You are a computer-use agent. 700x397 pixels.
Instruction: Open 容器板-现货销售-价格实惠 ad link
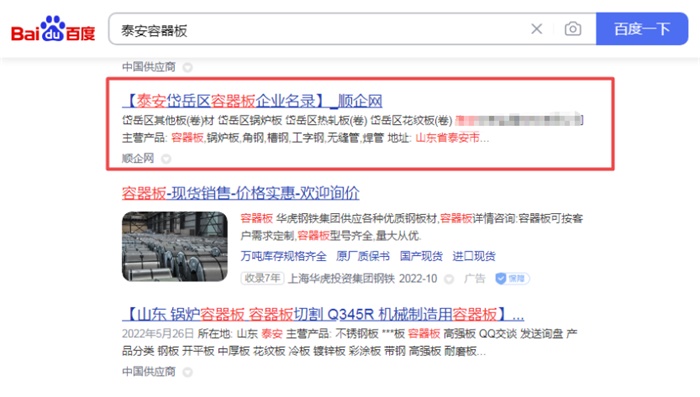(241, 193)
